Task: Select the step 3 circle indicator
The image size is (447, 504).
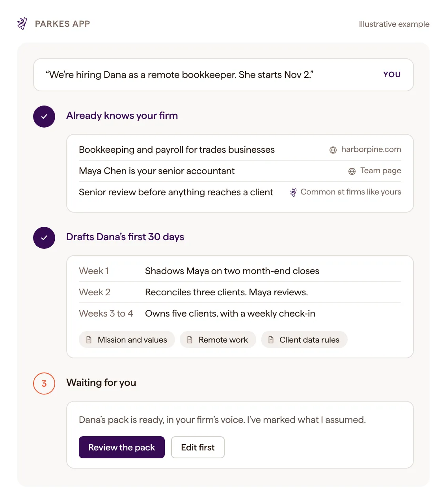Action: coord(44,384)
